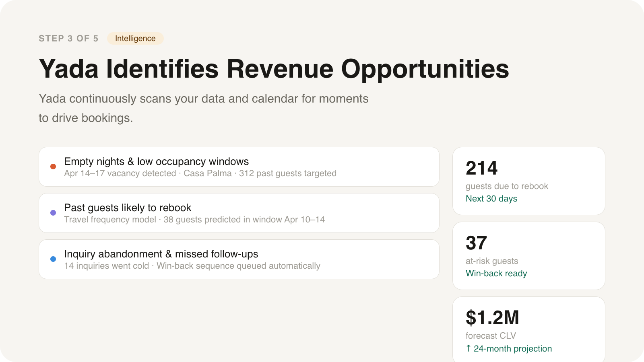The image size is (644, 362).
Task: Click the "STEP 3 OF 5" label
Action: pyautogui.click(x=68, y=38)
